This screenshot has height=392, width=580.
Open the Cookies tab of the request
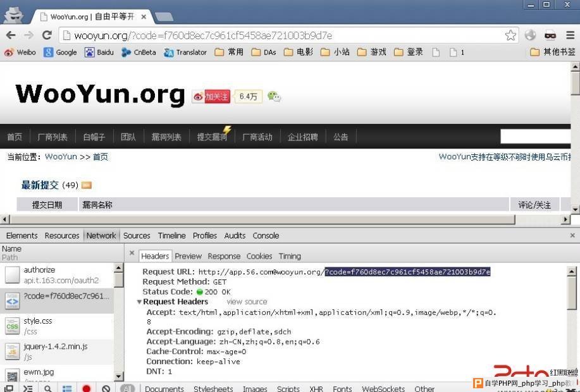(x=259, y=256)
